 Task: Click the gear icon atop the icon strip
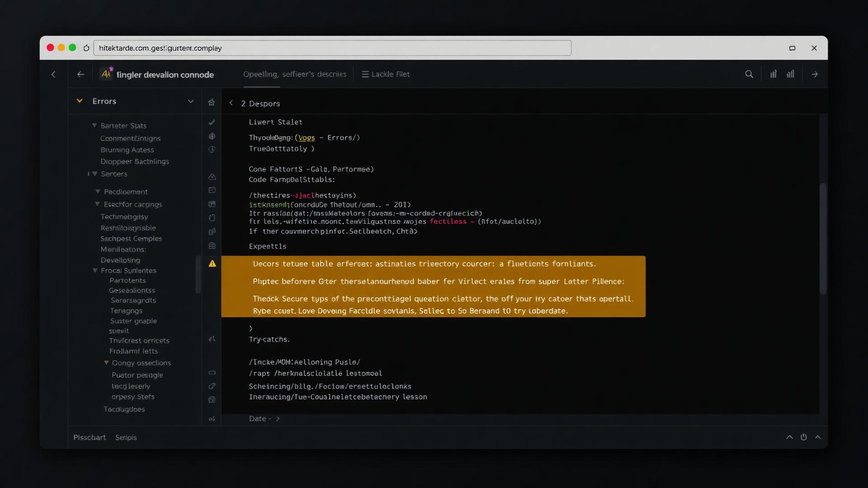pos(212,103)
